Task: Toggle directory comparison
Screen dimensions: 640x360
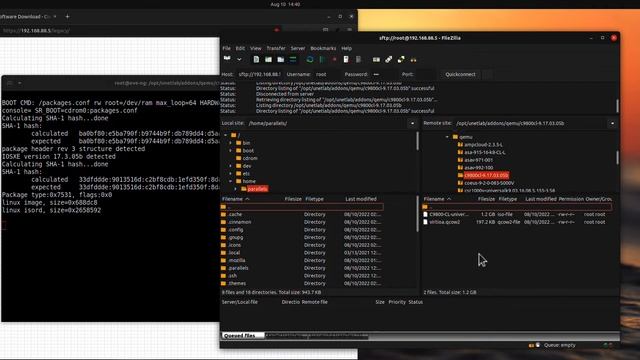Action: pyautogui.click(x=389, y=60)
